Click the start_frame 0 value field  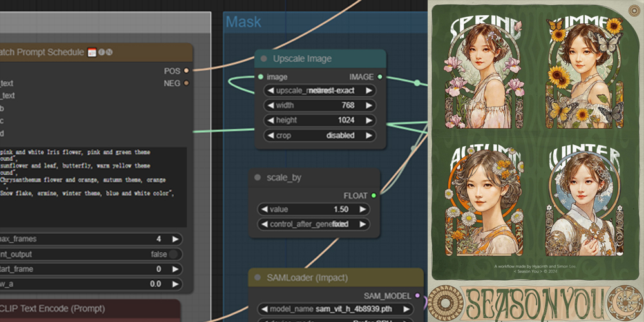click(91, 269)
